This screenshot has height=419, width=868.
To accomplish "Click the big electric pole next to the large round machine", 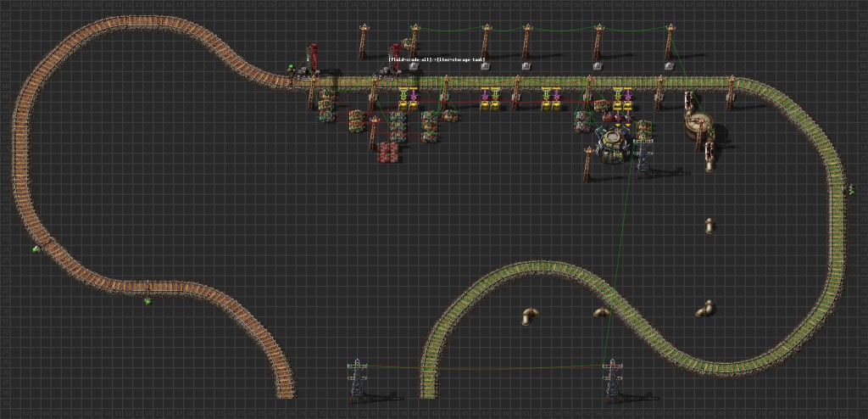I will click(644, 153).
